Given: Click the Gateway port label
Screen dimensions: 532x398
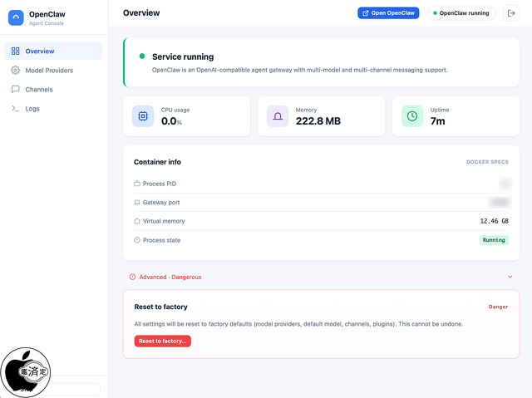Looking at the screenshot, I should [x=161, y=203].
